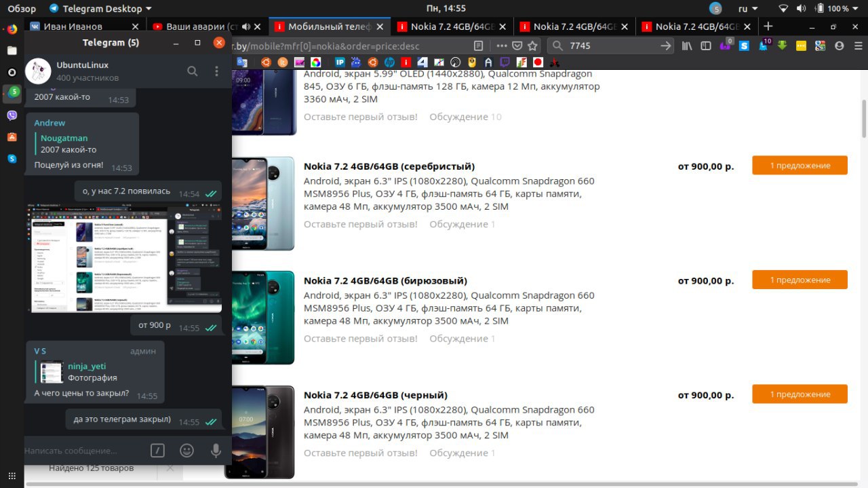Viewport: 868px width, 488px height.
Task: Open the bot commands slash button
Action: (x=157, y=451)
